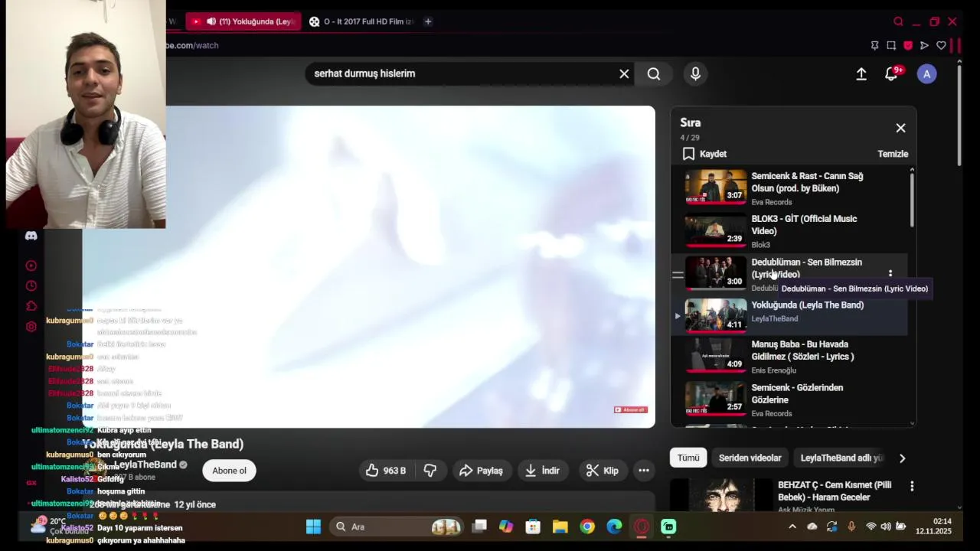
Task: Like the video showing 963 B
Action: tap(387, 471)
